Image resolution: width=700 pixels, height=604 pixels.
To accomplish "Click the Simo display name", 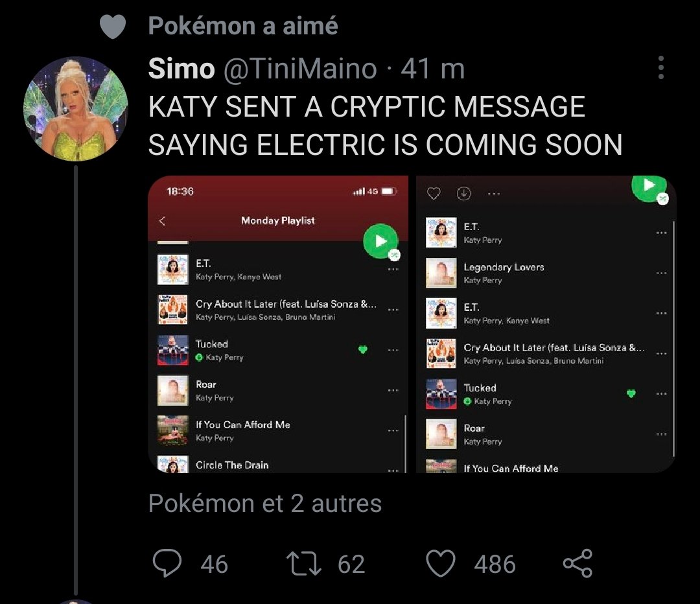I will tap(181, 69).
